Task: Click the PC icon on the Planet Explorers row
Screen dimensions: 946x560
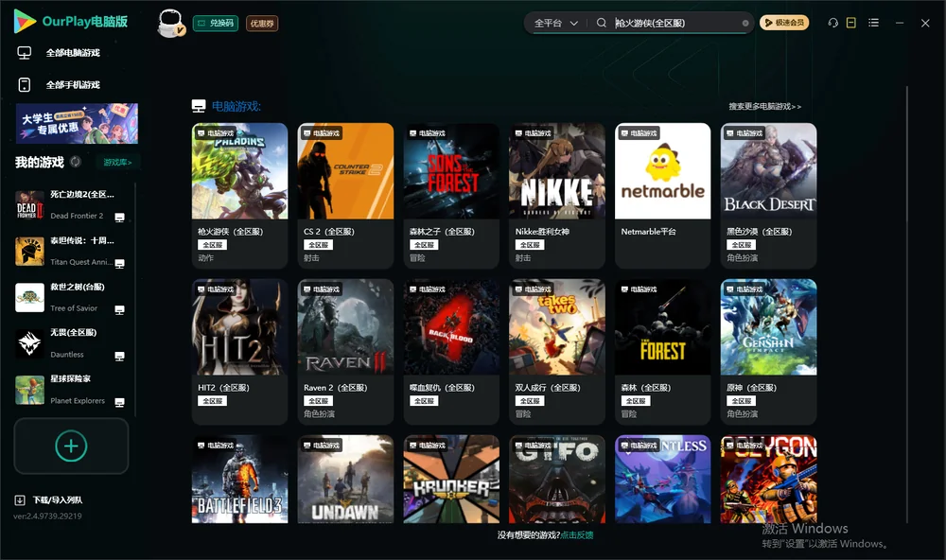Action: tap(119, 403)
